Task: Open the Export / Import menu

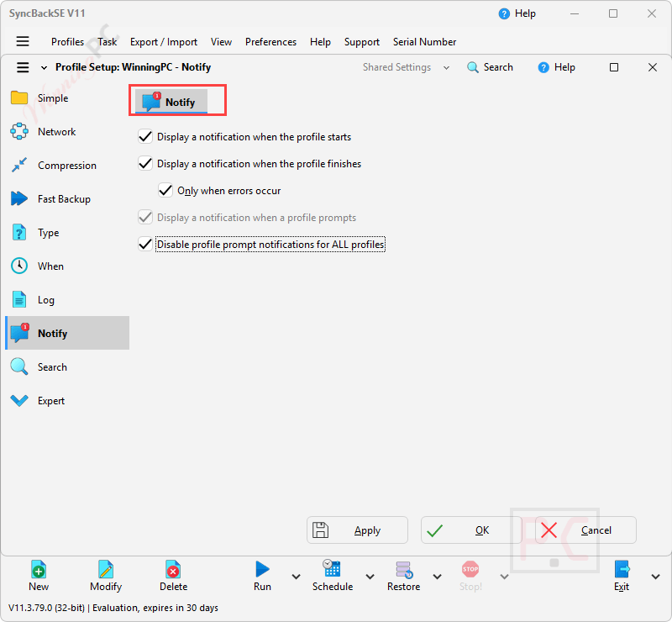Action: (164, 42)
